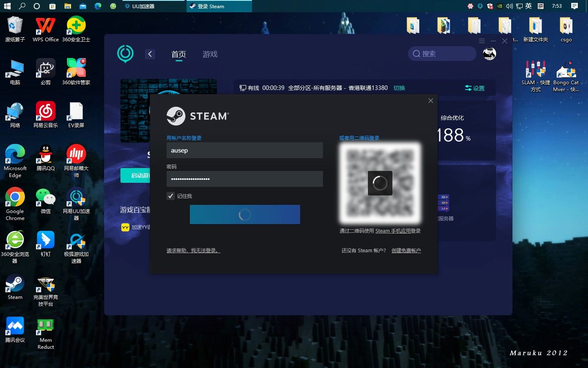Image resolution: width=588 pixels, height=368 pixels.
Task: Uncheck the 记住我 remember-me checkbox
Action: click(170, 196)
